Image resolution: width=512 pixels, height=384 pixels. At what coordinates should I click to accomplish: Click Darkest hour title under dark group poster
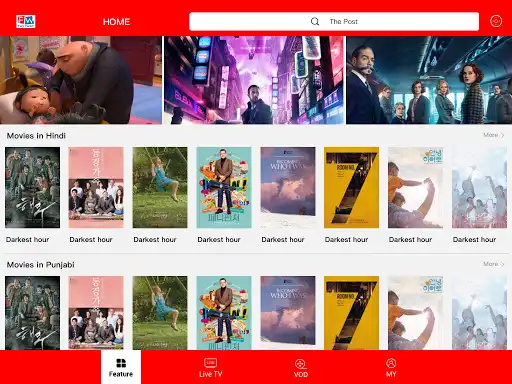pos(27,239)
